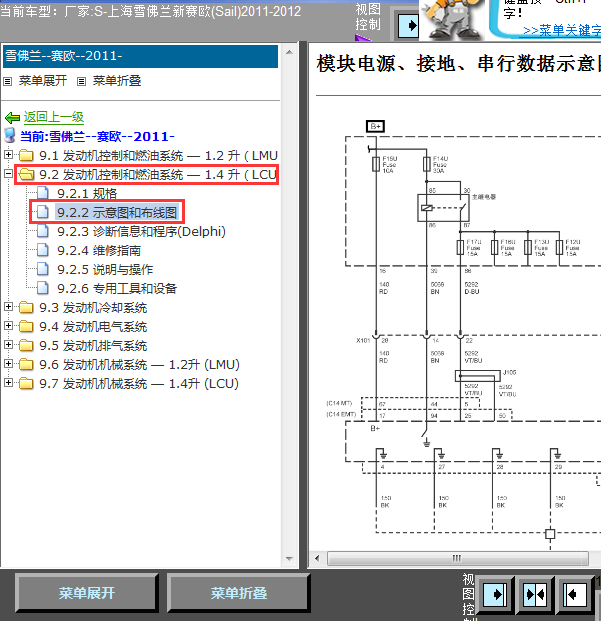601x621 pixels.
Task: Click the bottom view-control right arrow button
Action: (494, 594)
